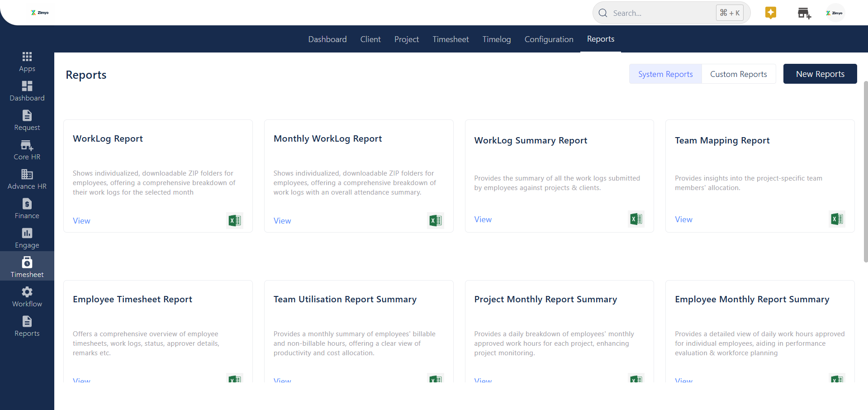Select the Timesheet sidebar module

(x=27, y=266)
